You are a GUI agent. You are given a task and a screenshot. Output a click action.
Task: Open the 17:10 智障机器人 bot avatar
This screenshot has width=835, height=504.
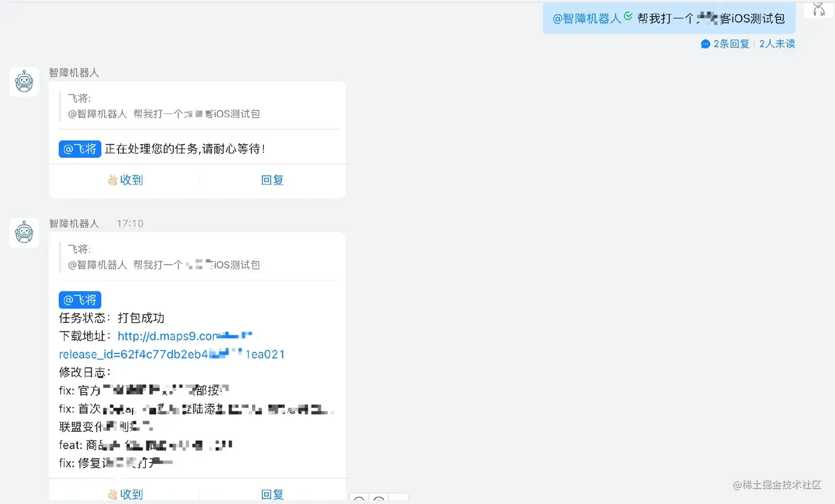point(24,232)
